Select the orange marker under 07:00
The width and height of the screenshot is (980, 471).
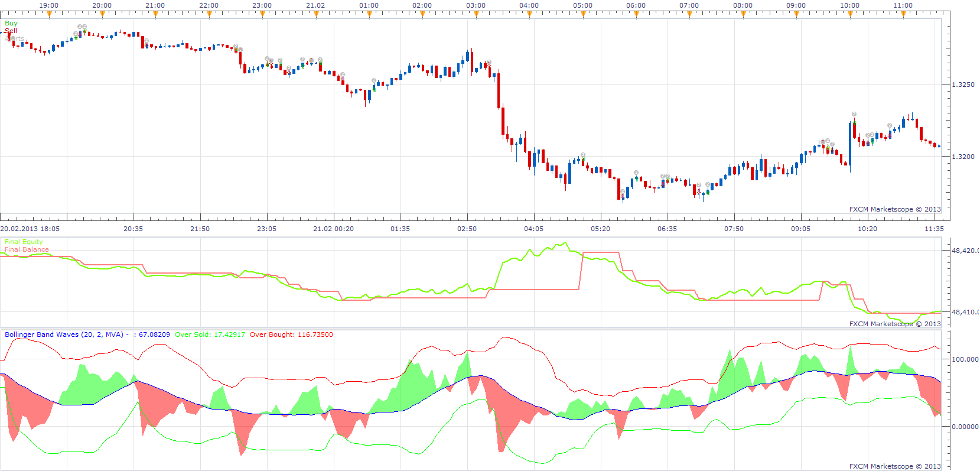(x=689, y=15)
